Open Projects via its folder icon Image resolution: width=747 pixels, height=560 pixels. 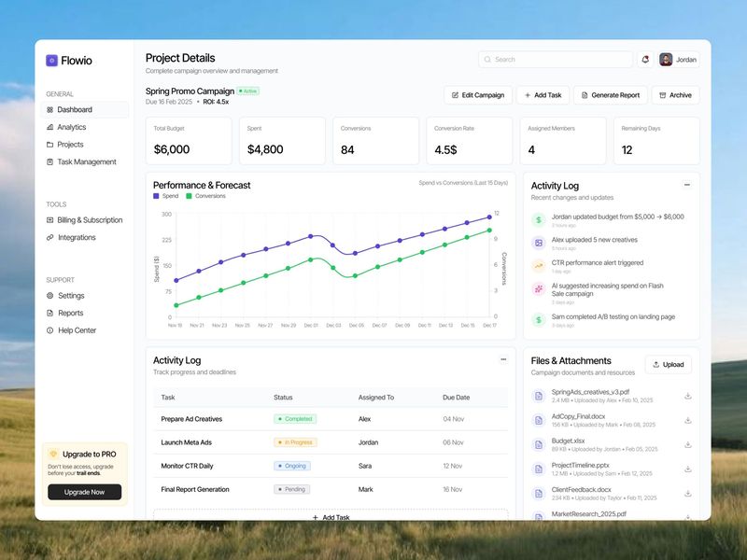49,144
